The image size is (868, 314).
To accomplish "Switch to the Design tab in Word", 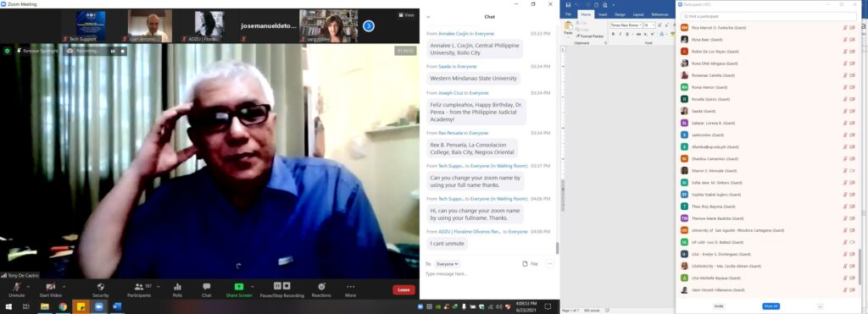I will point(620,14).
